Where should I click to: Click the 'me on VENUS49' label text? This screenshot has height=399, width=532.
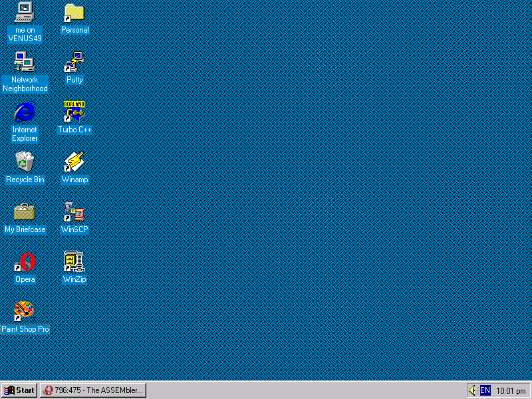25,35
